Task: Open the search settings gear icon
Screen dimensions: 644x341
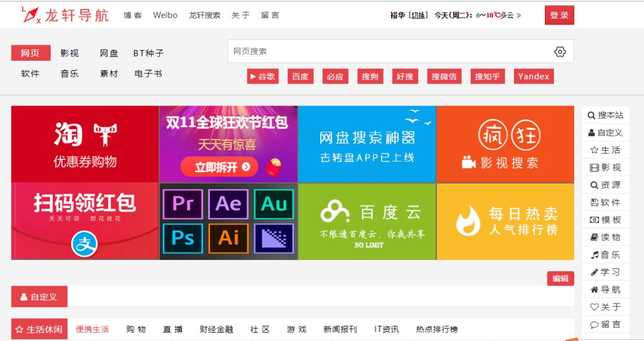Action: pos(560,51)
